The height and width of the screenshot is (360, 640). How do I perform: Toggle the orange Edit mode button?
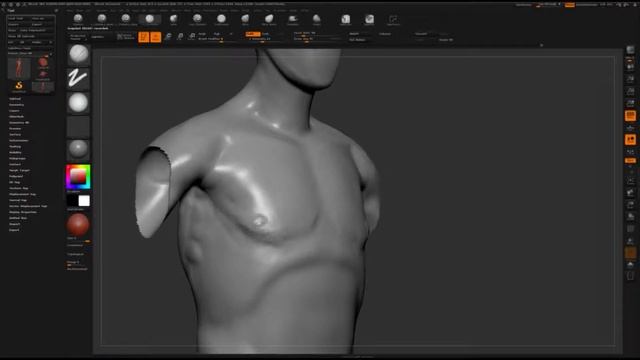coord(144,37)
